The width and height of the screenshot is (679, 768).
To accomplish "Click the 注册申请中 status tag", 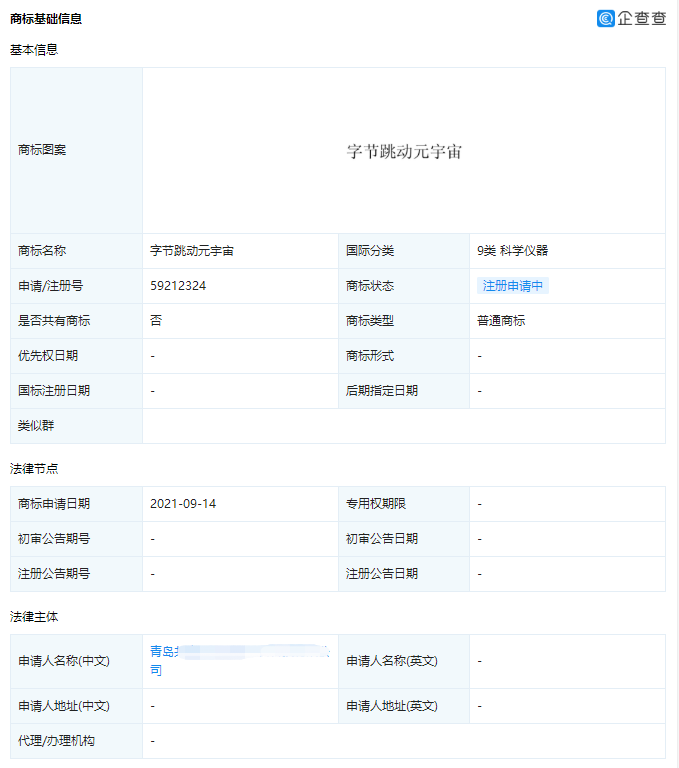I will [512, 286].
